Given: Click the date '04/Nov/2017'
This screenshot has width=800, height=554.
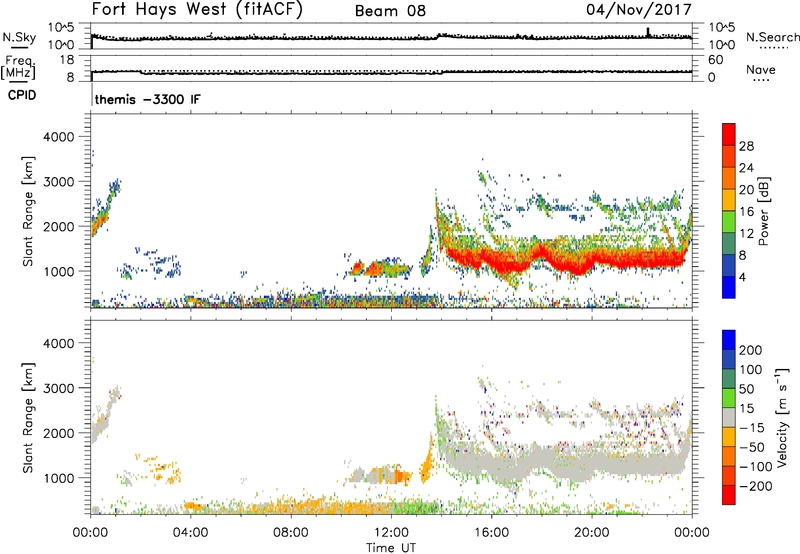Looking at the screenshot, I should [639, 9].
